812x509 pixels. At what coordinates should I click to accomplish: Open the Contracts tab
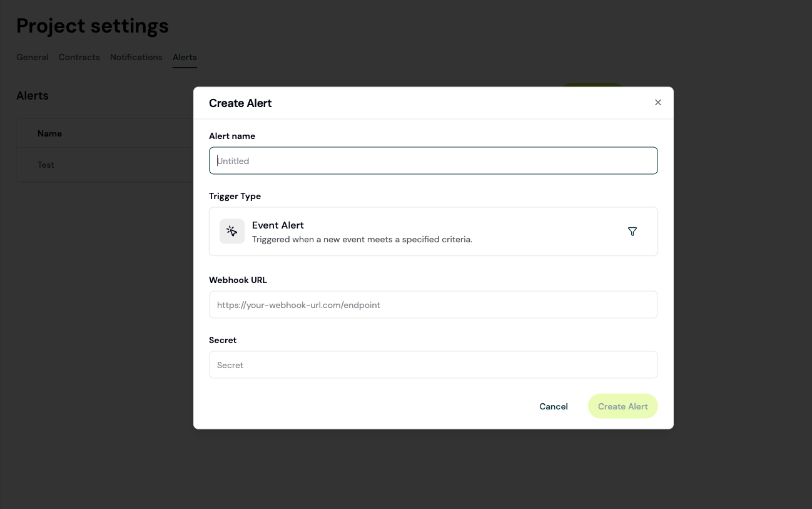[x=79, y=57]
